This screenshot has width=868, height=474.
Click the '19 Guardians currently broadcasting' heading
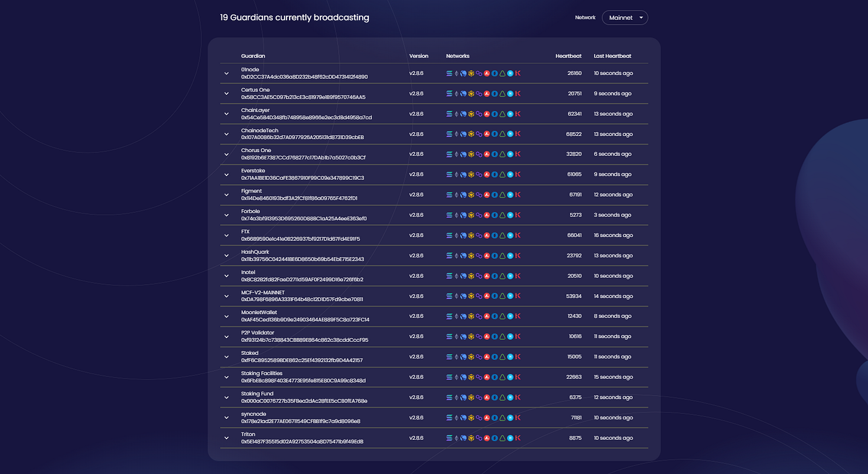coord(294,17)
